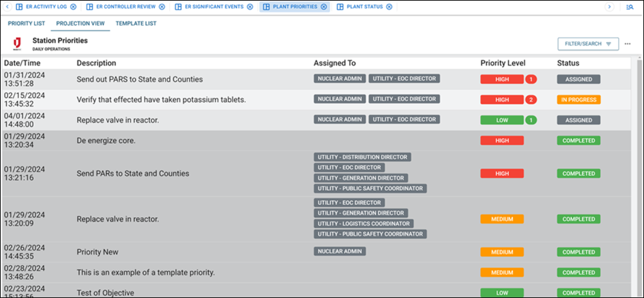Close the ER Controller Review tab
This screenshot has height=298, width=644.
(x=161, y=7)
